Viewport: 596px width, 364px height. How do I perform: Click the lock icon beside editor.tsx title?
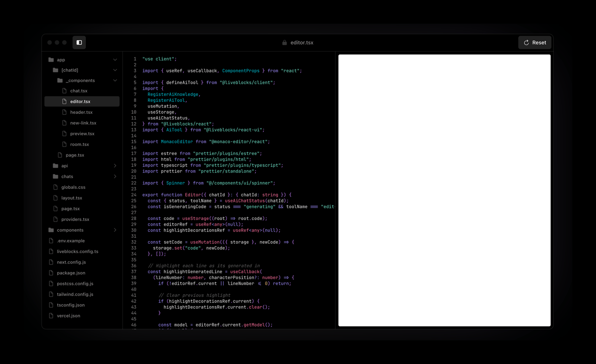[285, 43]
